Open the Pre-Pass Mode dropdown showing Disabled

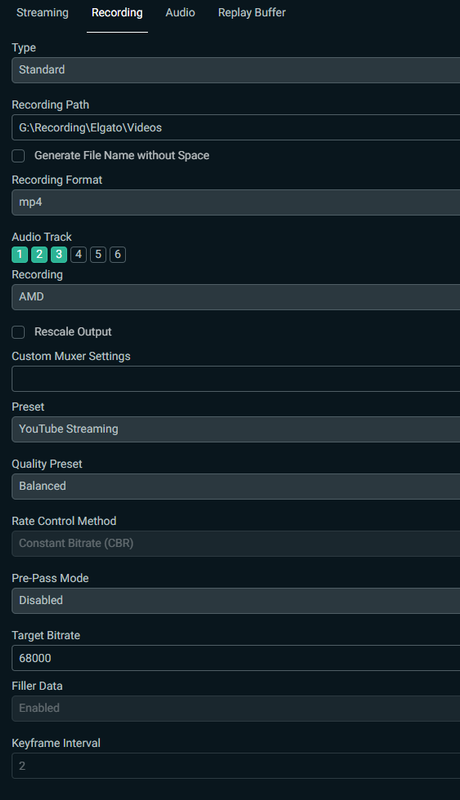[236, 601]
